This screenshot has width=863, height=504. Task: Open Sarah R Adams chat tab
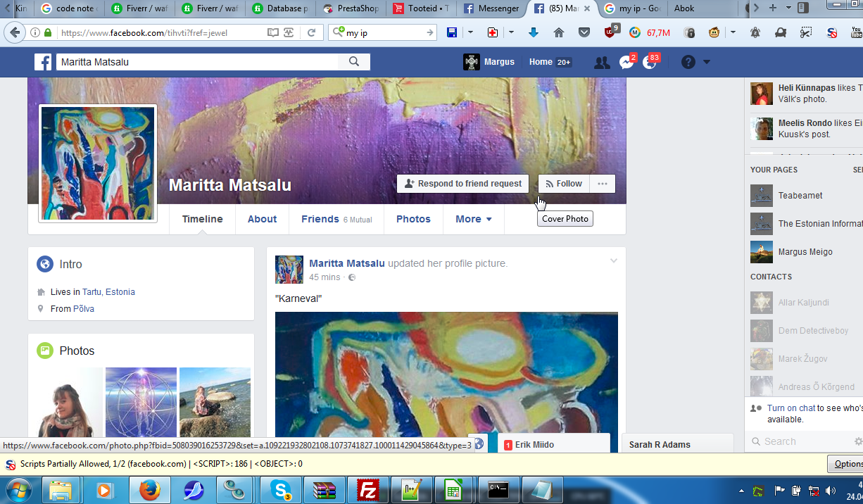[x=676, y=445]
